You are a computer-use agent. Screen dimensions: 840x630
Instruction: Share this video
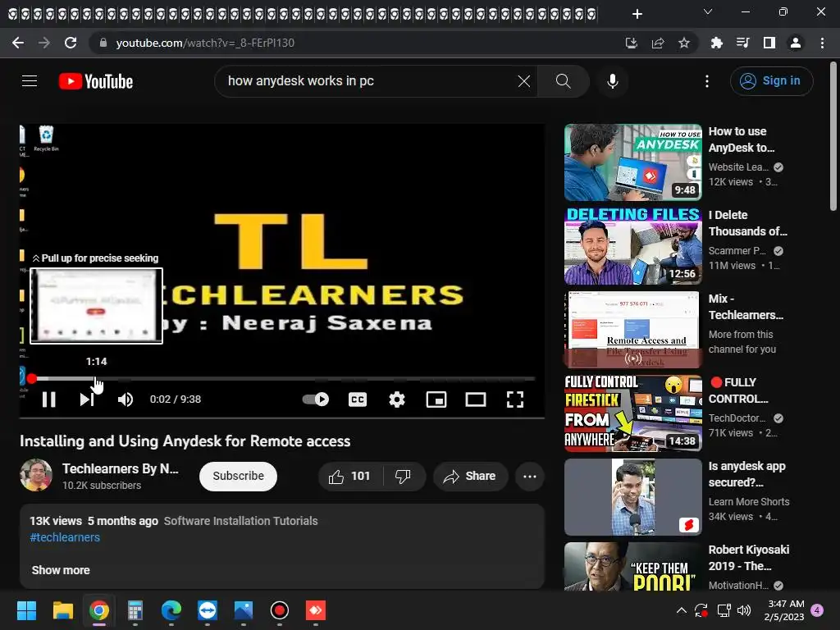click(x=470, y=476)
